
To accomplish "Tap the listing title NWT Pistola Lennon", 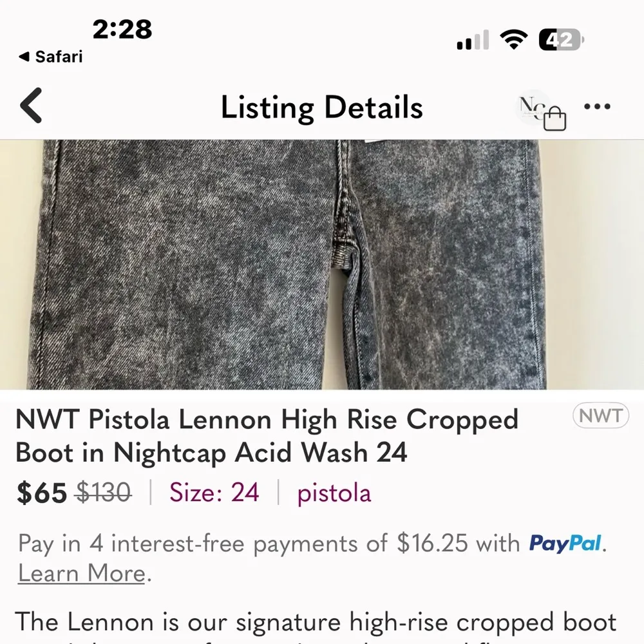I will (258, 435).
